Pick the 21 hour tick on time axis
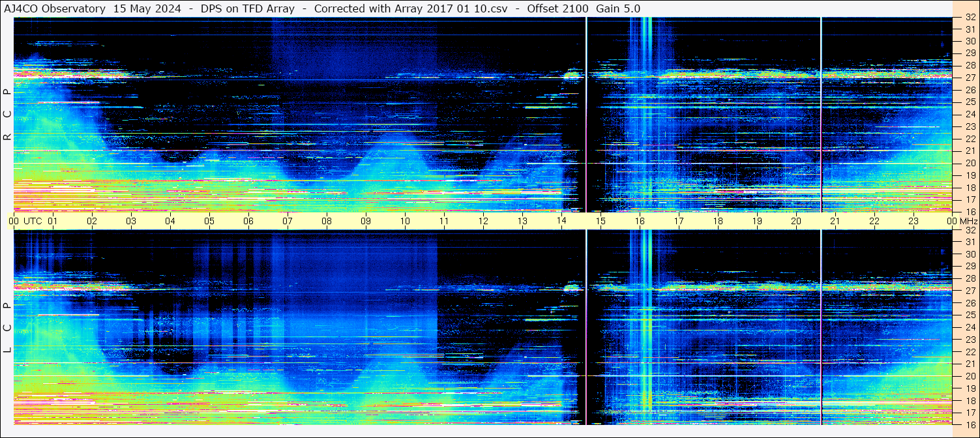 click(835, 221)
